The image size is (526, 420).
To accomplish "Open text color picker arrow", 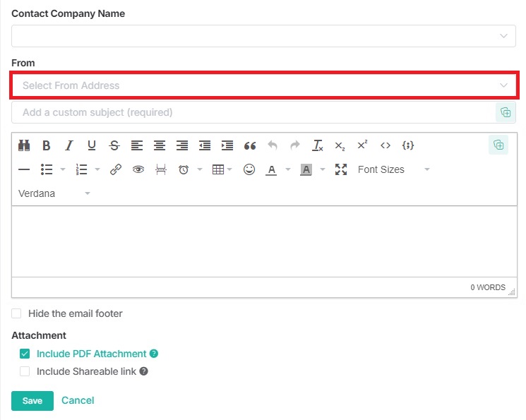I will point(288,169).
